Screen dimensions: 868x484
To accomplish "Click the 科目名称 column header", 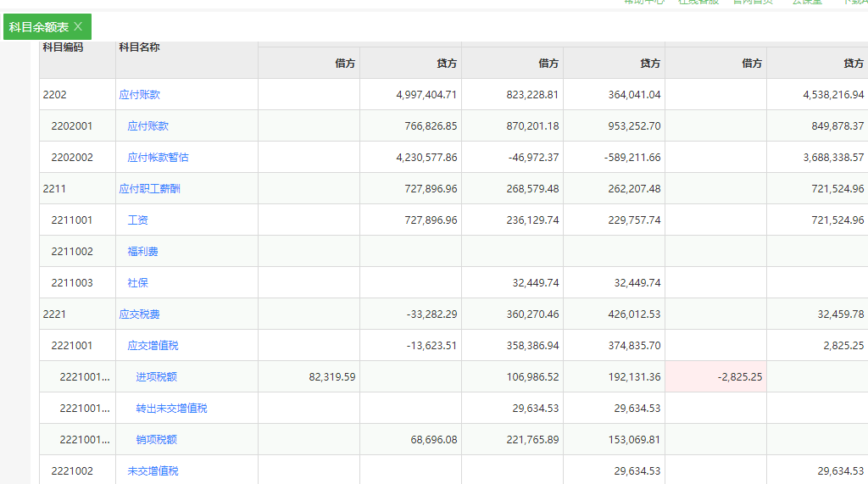I will click(139, 47).
